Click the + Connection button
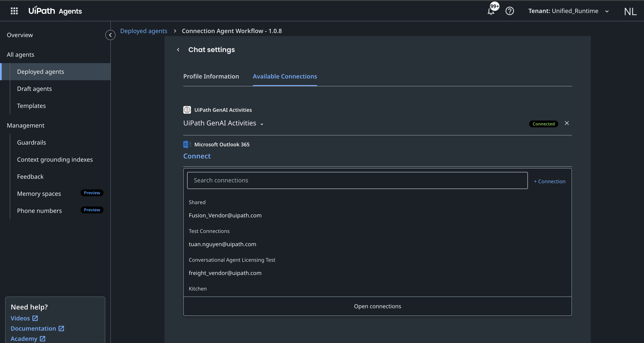Viewport: 644px width, 343px height. coord(550,181)
